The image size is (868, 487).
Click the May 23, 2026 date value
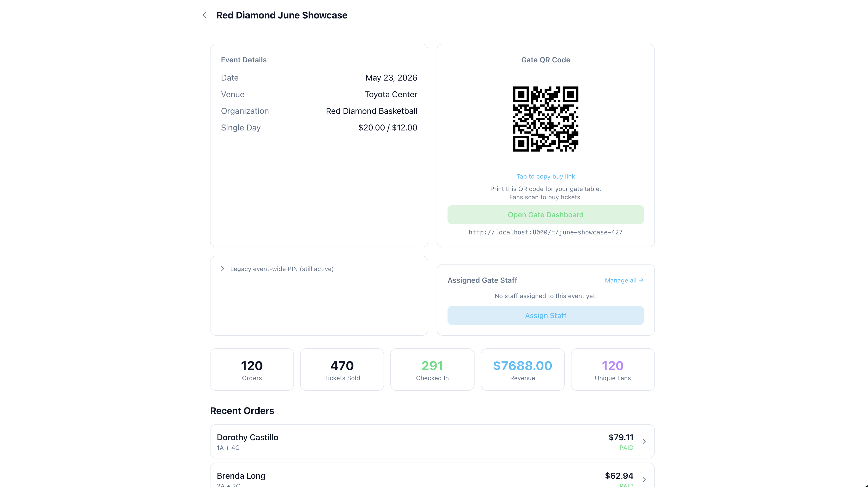[391, 78]
